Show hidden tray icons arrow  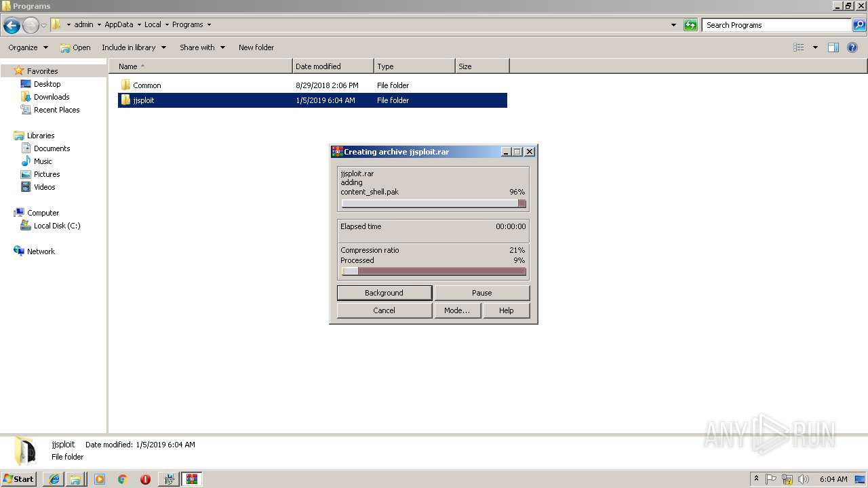point(756,479)
